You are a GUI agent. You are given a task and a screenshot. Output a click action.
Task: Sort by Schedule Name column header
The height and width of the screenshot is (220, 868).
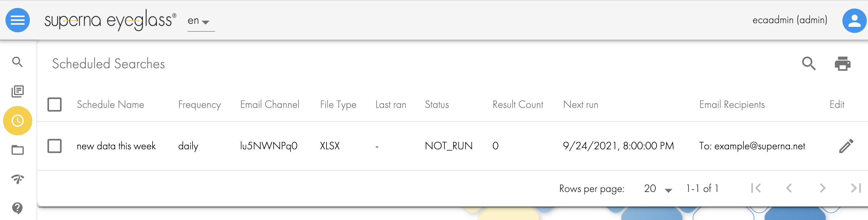pyautogui.click(x=110, y=105)
